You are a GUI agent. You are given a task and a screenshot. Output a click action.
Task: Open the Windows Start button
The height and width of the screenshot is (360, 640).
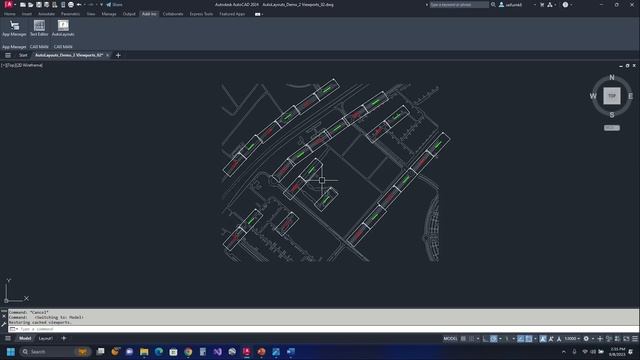tap(11, 351)
